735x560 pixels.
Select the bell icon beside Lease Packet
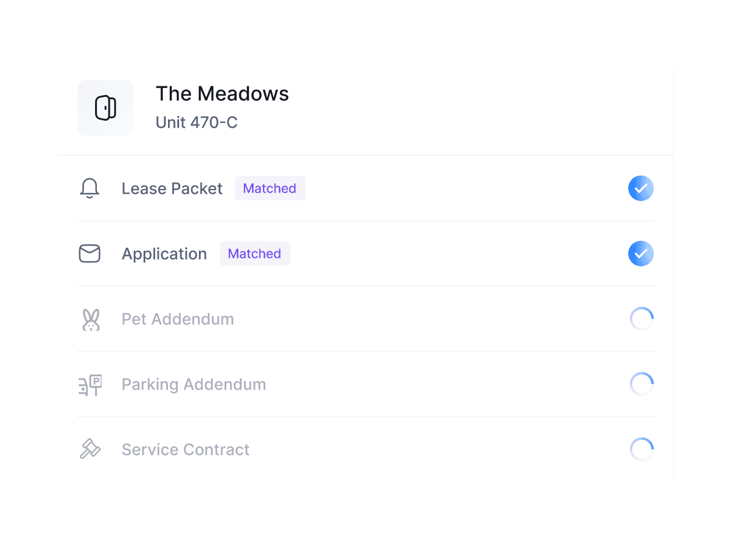click(x=89, y=188)
